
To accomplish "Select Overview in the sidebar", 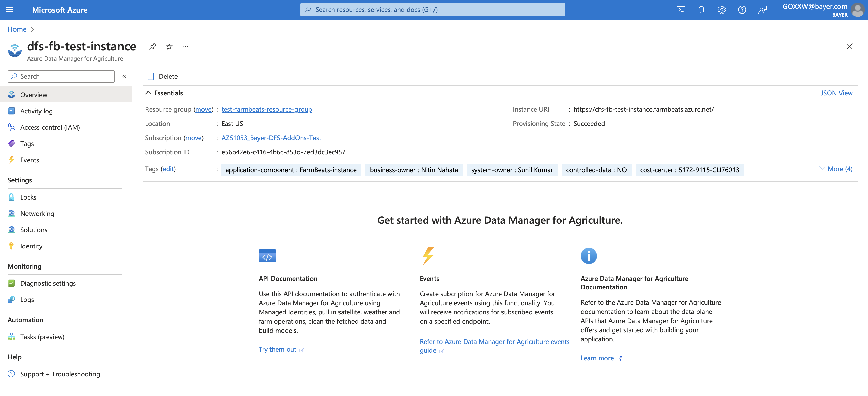I will pyautogui.click(x=66, y=94).
